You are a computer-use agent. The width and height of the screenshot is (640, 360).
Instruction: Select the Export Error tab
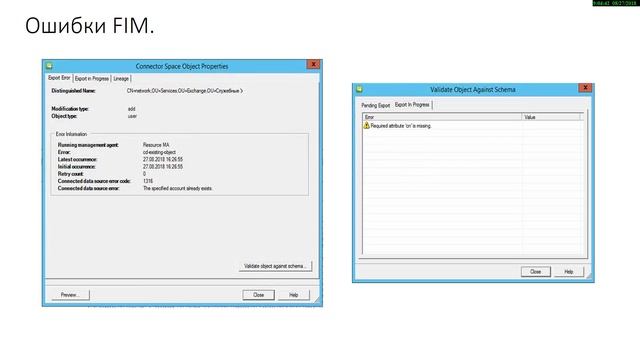[x=59, y=78]
